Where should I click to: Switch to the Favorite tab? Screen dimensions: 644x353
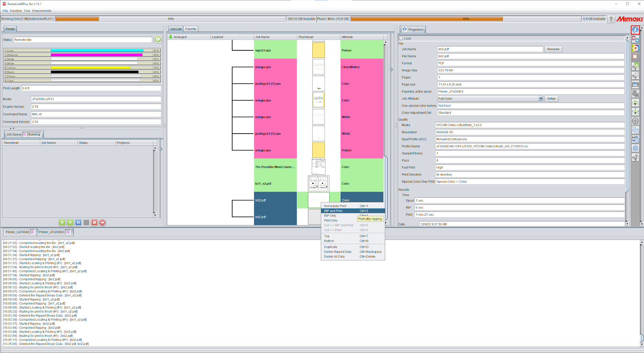191,29
